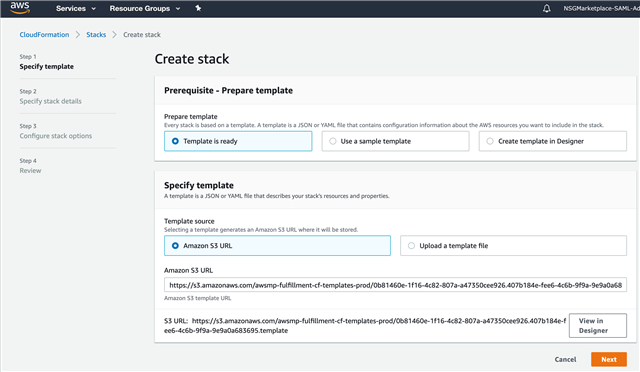Screen dimensions: 640x372
Task: Open the notifications bell icon
Action: 547,8
